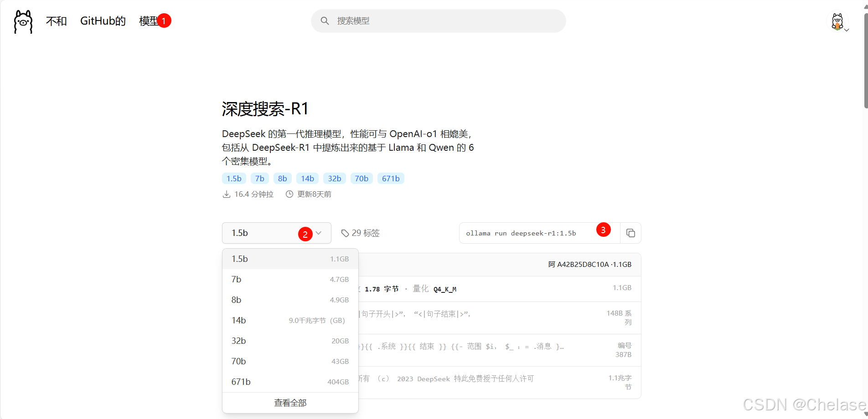Collapse the 1.5b model size dropdown
868x419 pixels.
point(277,233)
